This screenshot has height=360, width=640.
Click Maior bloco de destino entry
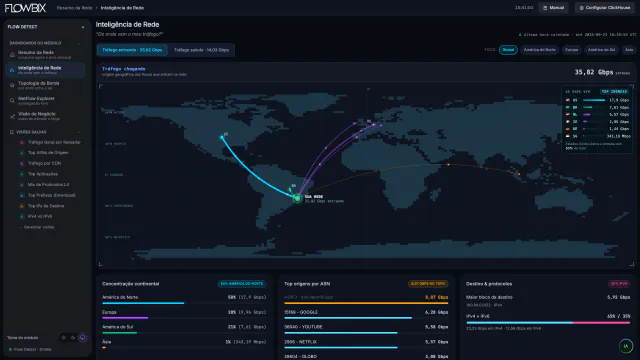548,301
